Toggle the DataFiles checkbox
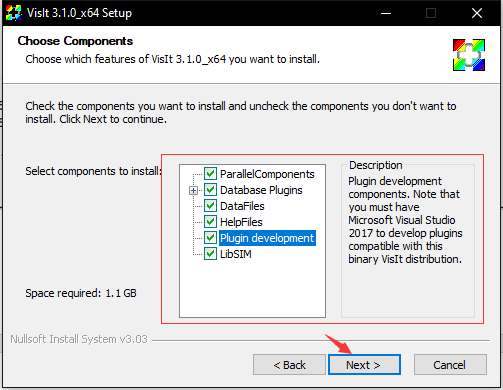Screen dimensions: 503x390 [210, 206]
